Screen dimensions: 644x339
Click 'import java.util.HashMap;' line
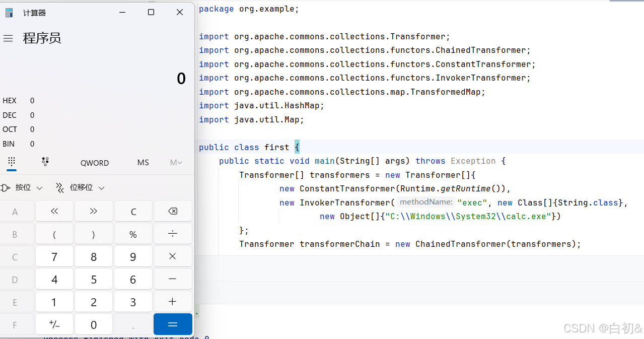pos(261,106)
